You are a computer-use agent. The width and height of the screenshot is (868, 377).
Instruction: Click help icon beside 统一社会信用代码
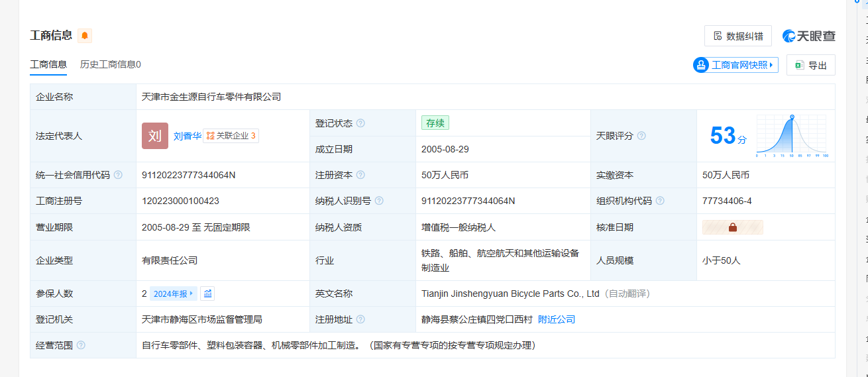[118, 175]
